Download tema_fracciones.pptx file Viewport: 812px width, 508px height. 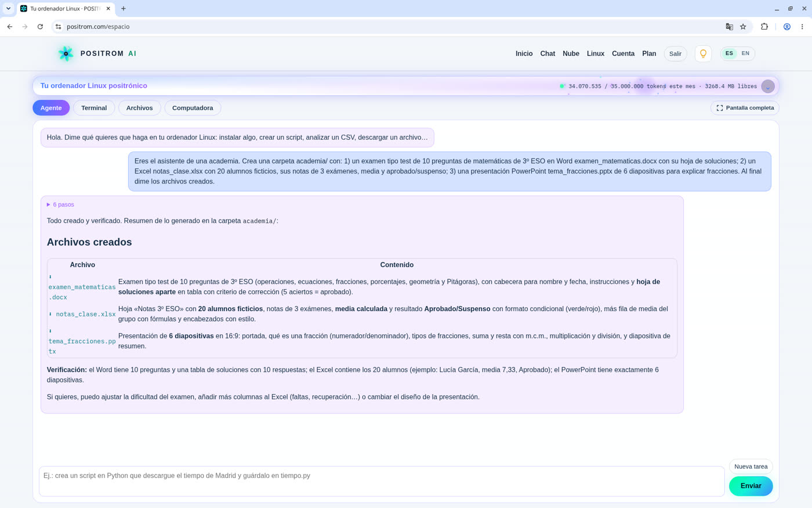[x=82, y=341]
